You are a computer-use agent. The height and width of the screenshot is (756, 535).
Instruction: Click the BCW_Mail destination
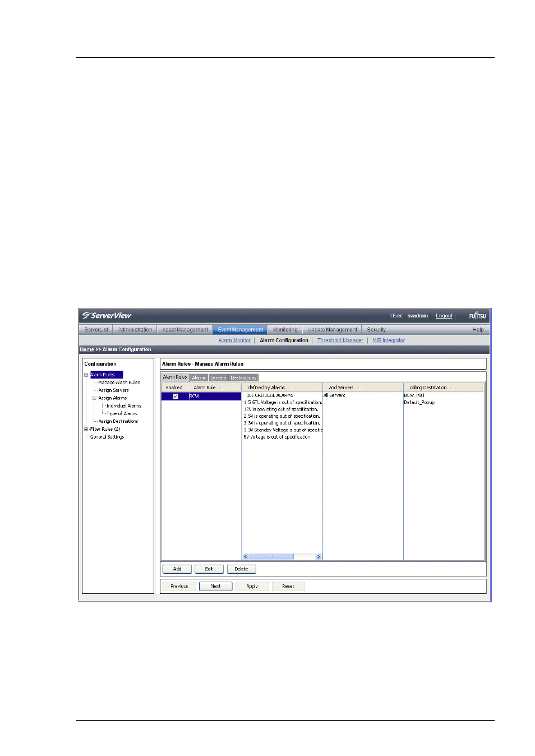[x=414, y=395]
